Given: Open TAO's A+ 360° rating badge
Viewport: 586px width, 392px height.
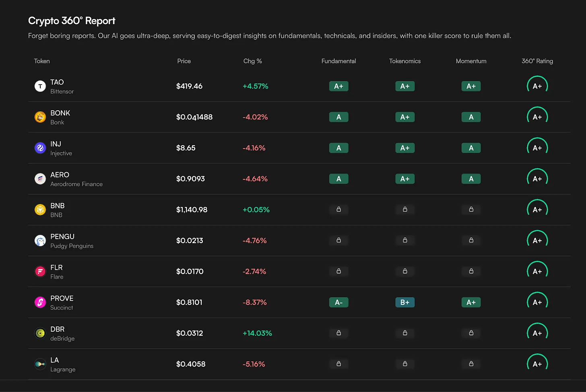Looking at the screenshot, I should point(537,86).
